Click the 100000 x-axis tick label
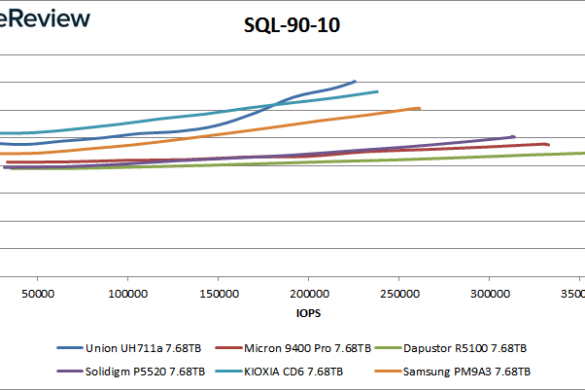 pyautogui.click(x=128, y=294)
